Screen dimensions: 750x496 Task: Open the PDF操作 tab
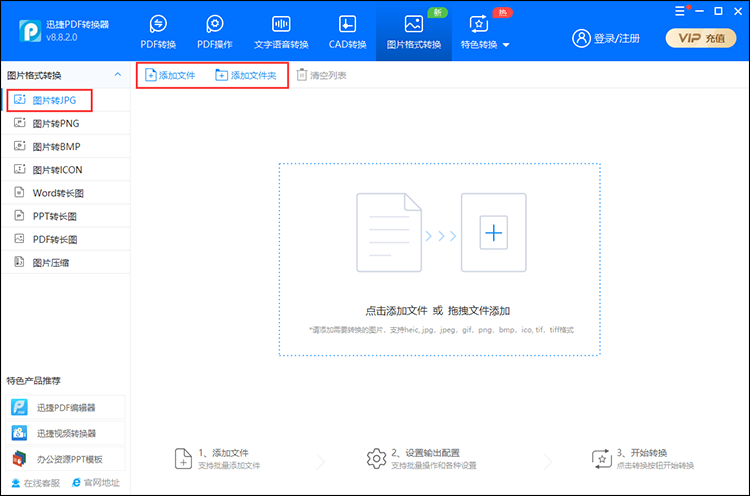(215, 32)
